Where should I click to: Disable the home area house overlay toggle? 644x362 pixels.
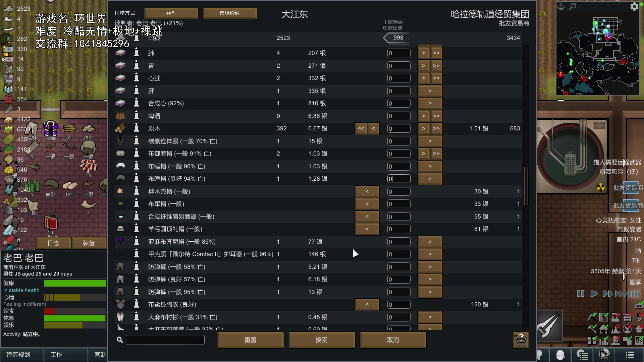(603, 329)
